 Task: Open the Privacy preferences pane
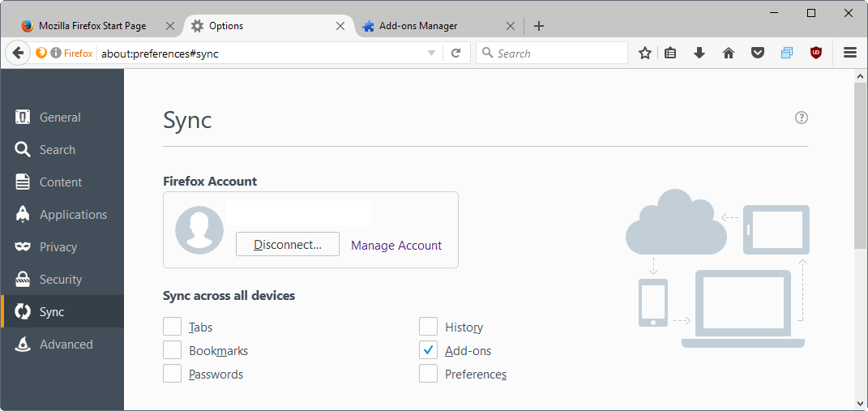click(x=62, y=247)
